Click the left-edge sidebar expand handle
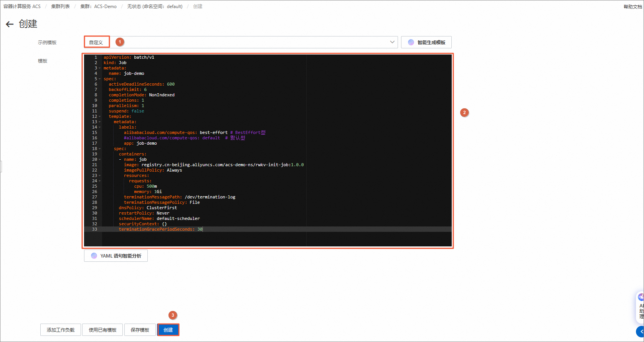 tap(1, 167)
